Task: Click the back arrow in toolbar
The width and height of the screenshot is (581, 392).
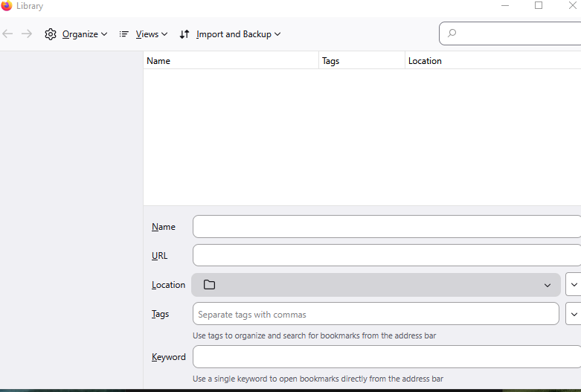Action: [x=8, y=34]
